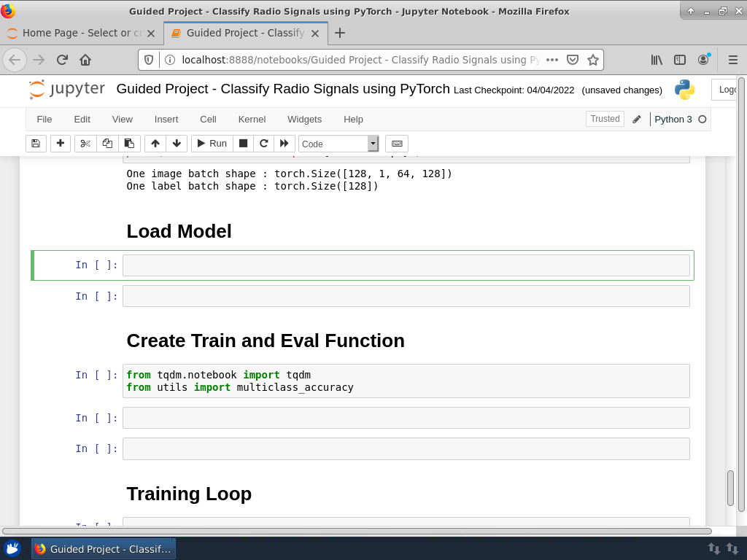The width and height of the screenshot is (747, 560).
Task: Open the Firefox hamburger menu
Action: (x=733, y=60)
